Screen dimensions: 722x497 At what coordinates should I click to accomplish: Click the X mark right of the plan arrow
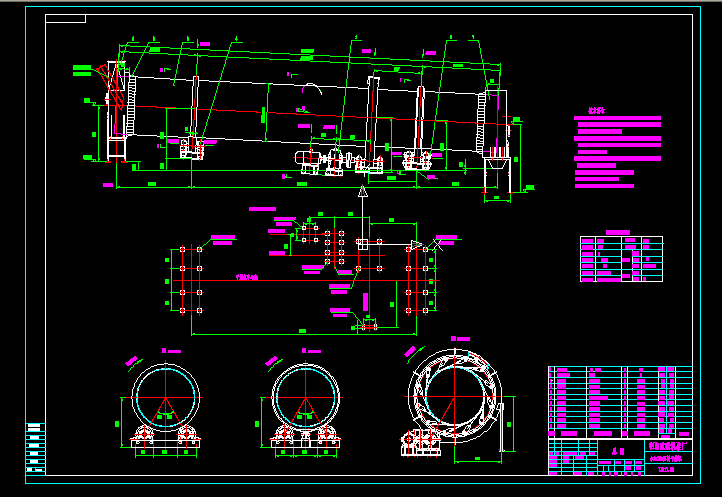[437, 245]
